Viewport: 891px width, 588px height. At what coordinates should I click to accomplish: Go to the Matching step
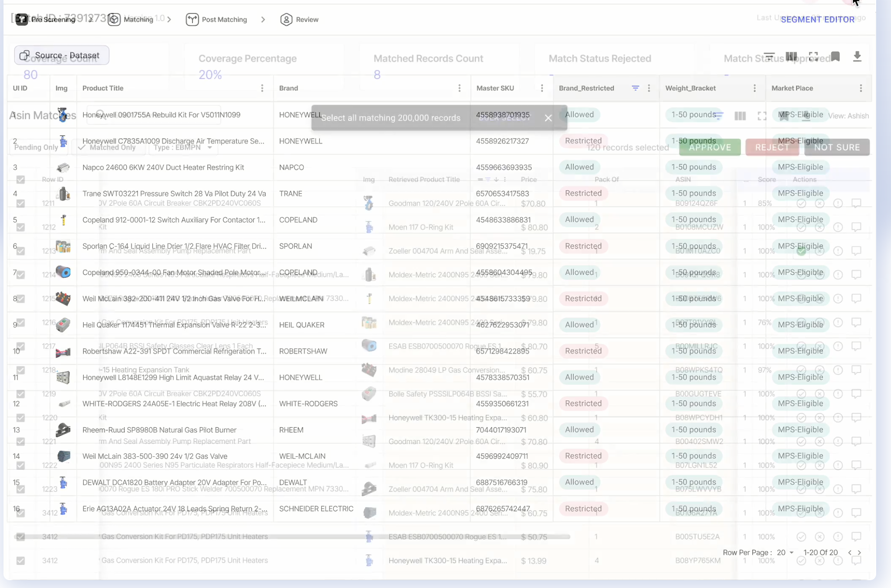click(130, 20)
